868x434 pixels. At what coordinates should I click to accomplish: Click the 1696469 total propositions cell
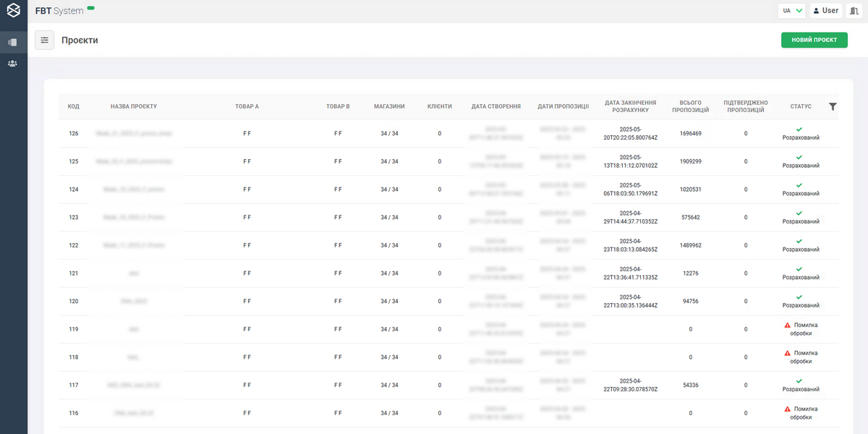pyautogui.click(x=691, y=134)
